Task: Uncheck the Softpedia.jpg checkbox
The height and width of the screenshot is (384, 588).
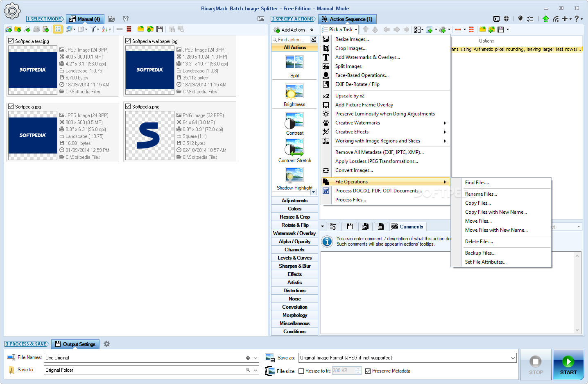Action: (11, 106)
